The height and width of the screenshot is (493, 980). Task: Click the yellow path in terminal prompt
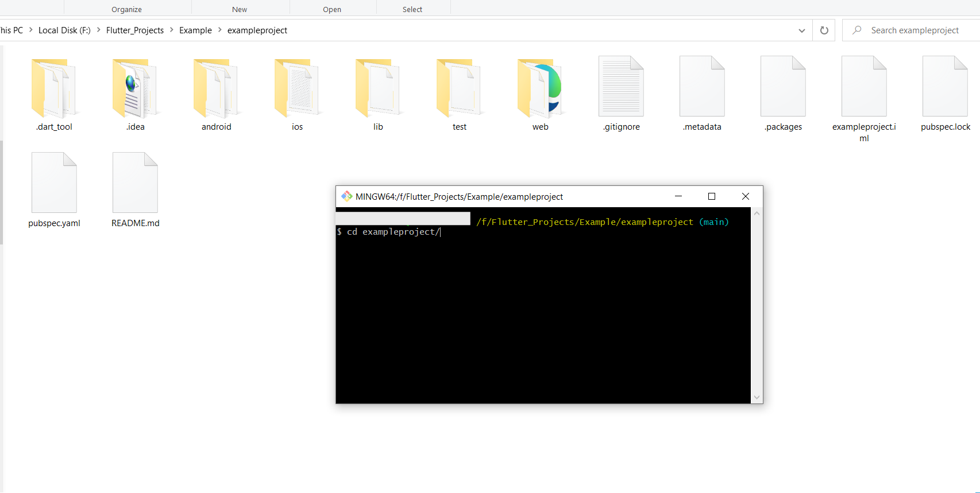pos(585,222)
